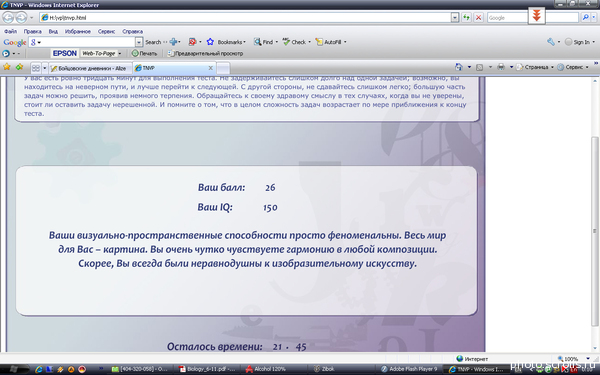Screen dimensions: 600x375
Task: Click the Windows Start button
Action: 13,369
